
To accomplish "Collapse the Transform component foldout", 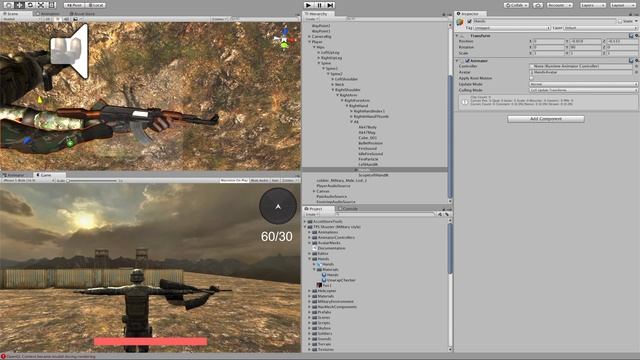I will click(x=457, y=36).
